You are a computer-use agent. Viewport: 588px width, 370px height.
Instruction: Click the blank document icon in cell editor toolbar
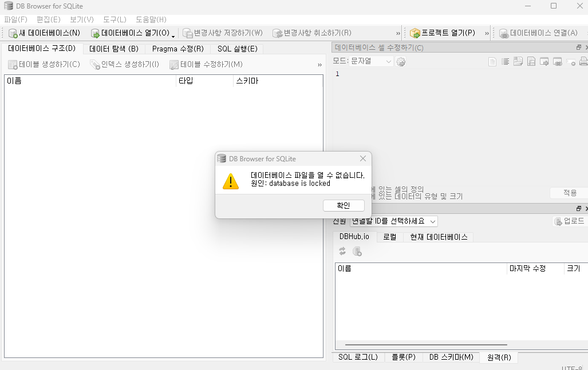point(492,61)
